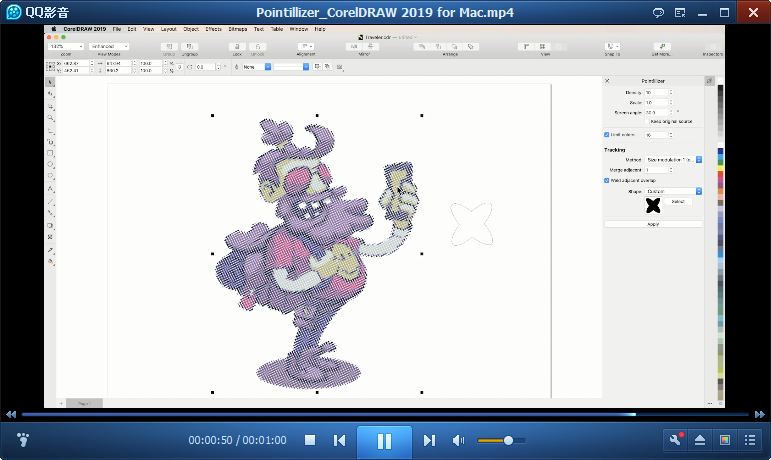This screenshot has height=460, width=771.
Task: Click the Get More toolbar icon
Action: [x=662, y=46]
